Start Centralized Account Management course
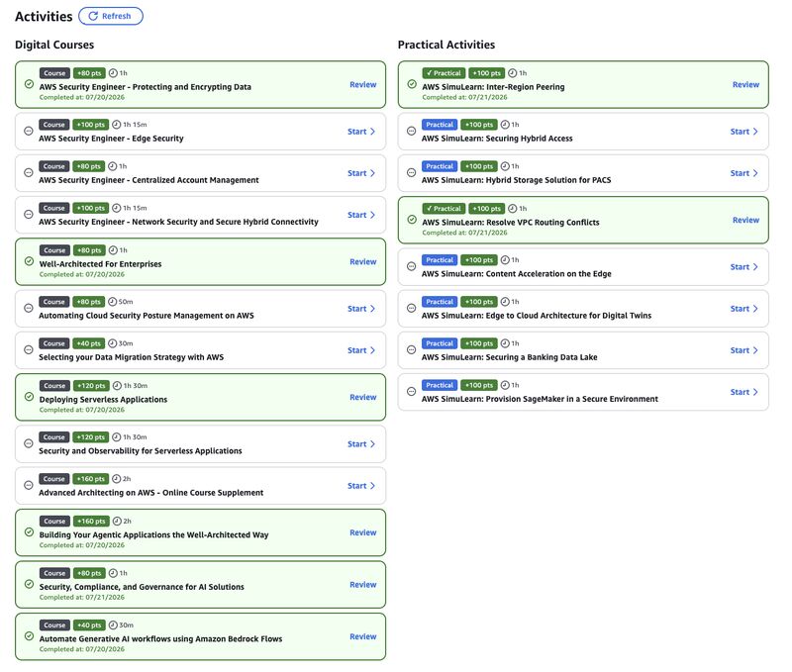792x672 pixels. (x=361, y=173)
